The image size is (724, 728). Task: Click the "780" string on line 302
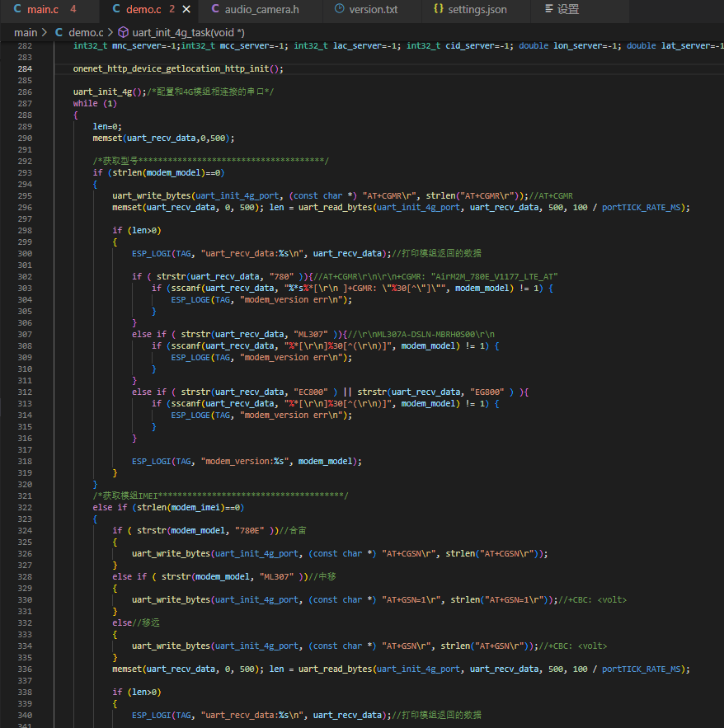coord(281,277)
